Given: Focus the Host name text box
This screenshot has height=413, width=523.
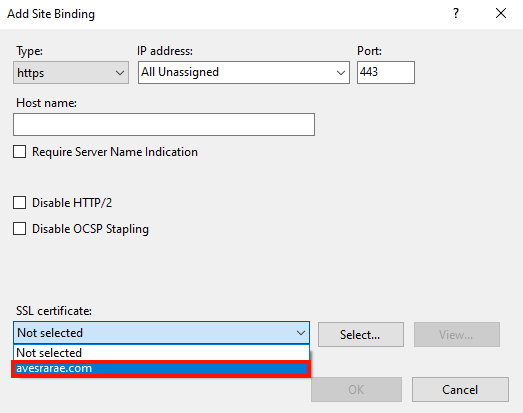Looking at the screenshot, I should tap(164, 124).
